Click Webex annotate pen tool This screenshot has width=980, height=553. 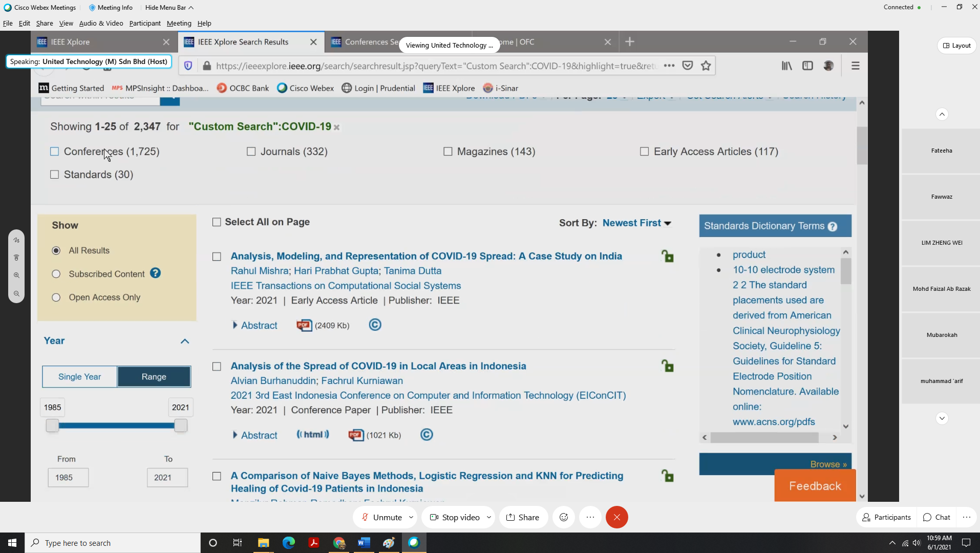point(16,240)
